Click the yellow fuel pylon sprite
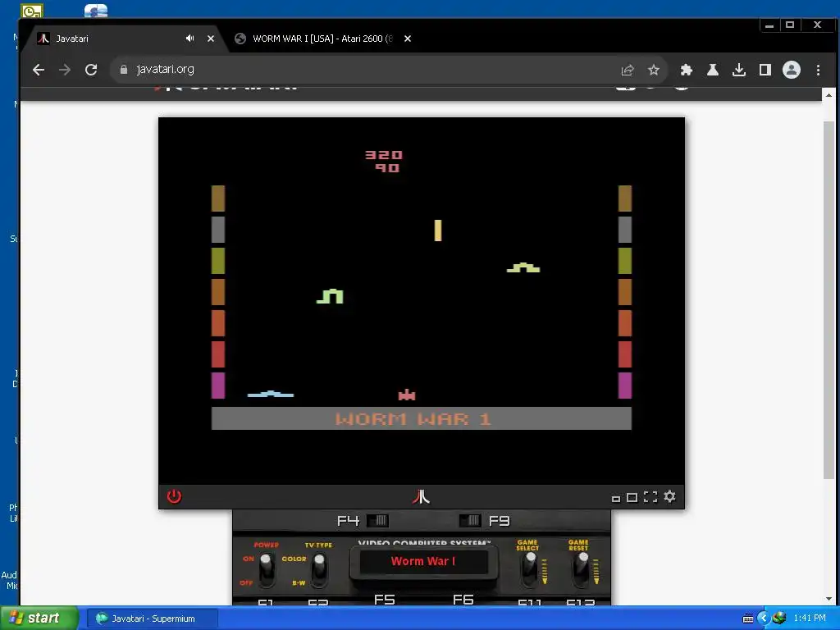 438,231
